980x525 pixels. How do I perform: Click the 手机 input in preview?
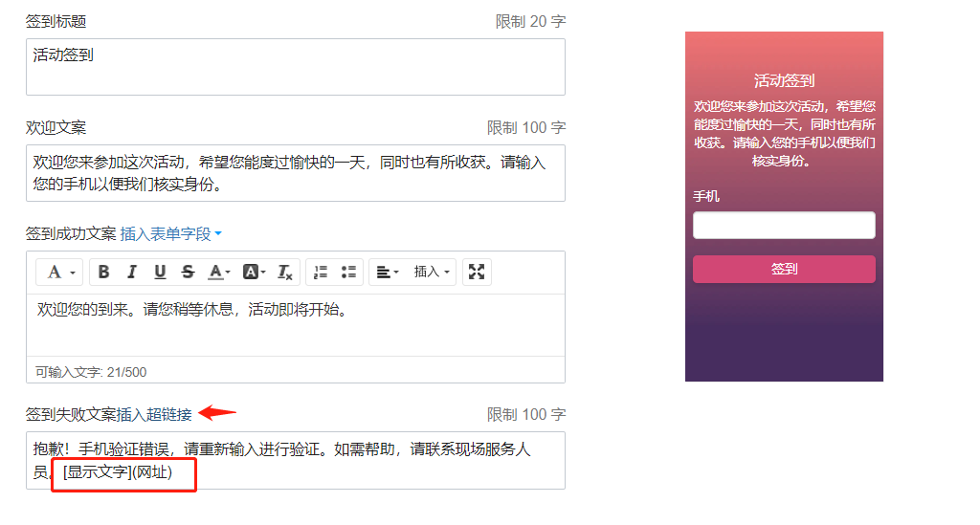point(784,226)
